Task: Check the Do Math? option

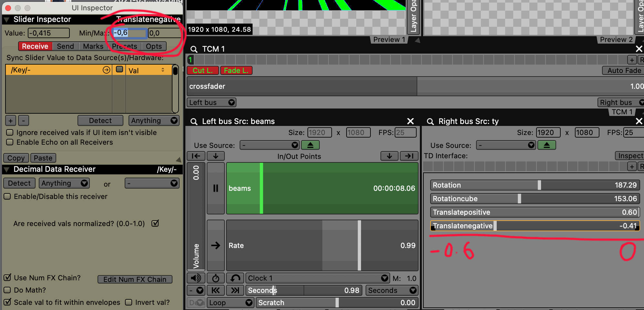Action: [7, 290]
